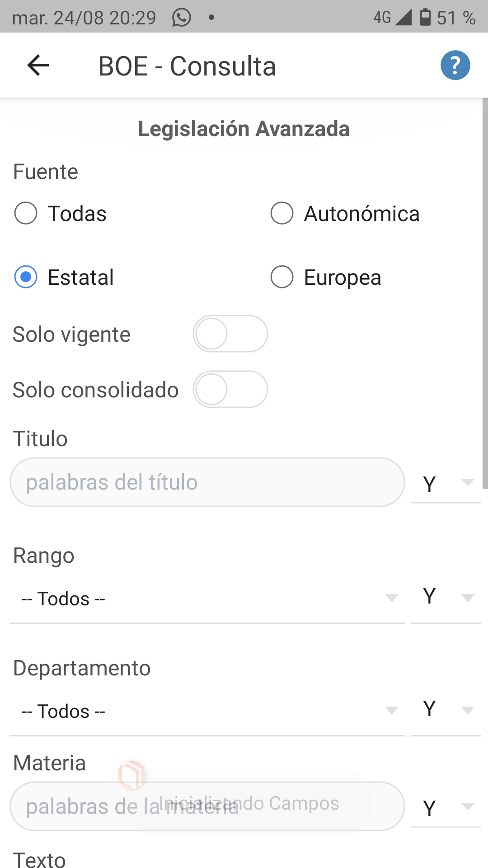This screenshot has width=488, height=868.
Task: Select the Estatal radio button
Action: point(26,277)
